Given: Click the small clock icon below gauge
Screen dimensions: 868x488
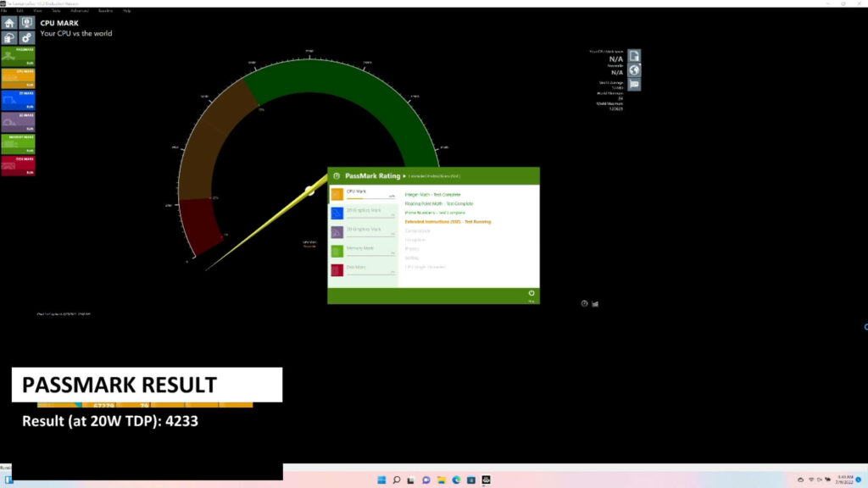Looking at the screenshot, I should coord(584,304).
